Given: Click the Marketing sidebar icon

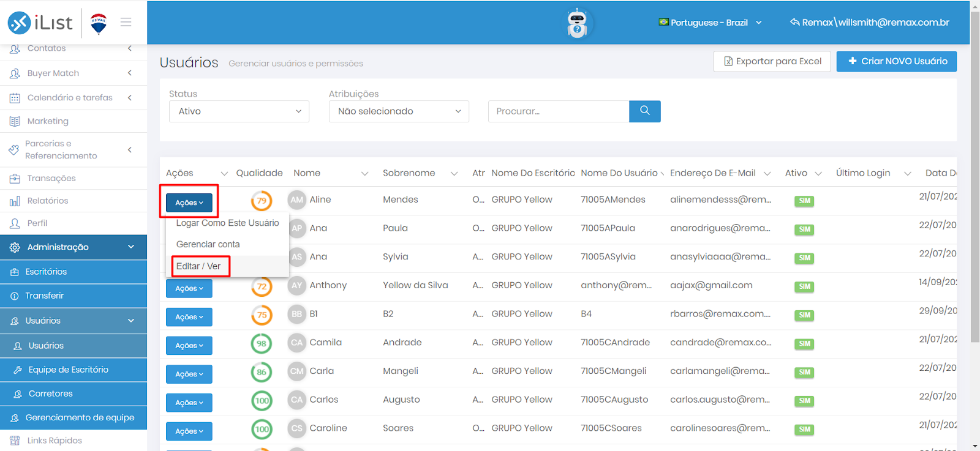Looking at the screenshot, I should click(x=15, y=121).
